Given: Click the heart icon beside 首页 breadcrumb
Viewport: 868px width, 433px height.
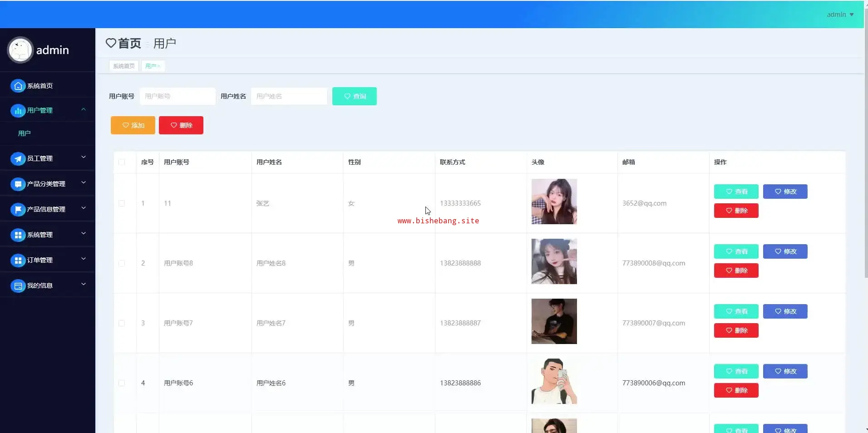Looking at the screenshot, I should click(111, 43).
